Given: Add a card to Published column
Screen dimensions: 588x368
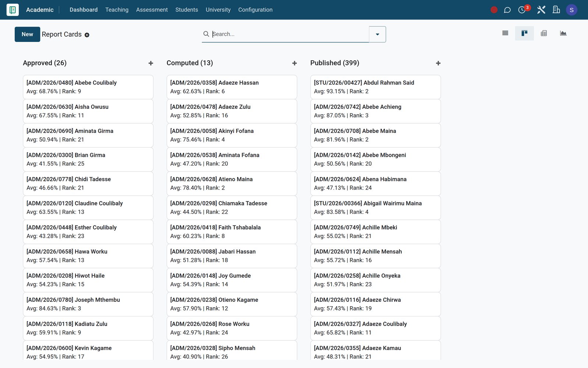Looking at the screenshot, I should tap(438, 63).
